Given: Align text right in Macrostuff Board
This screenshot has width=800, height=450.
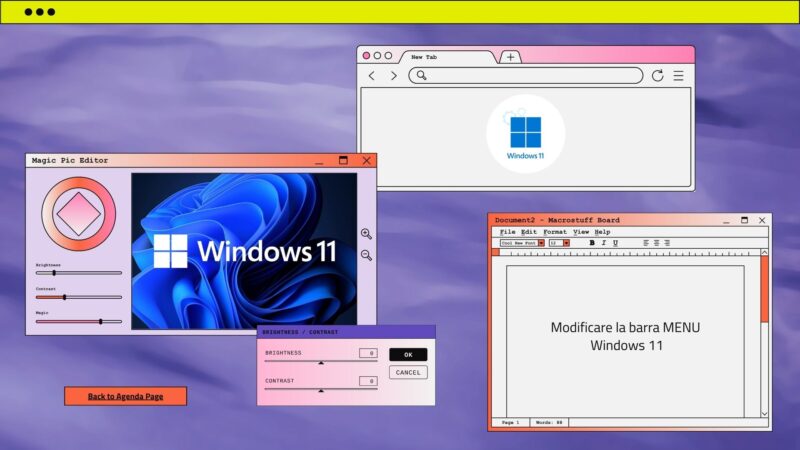Looking at the screenshot, I should tap(667, 243).
